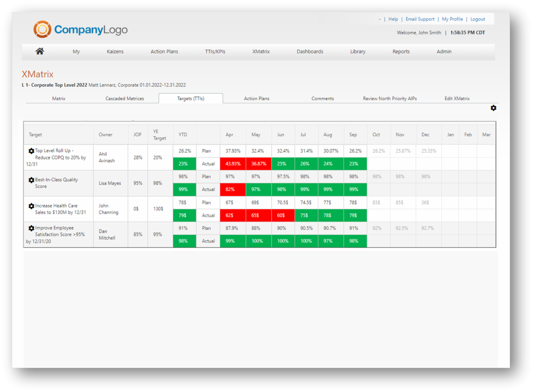Switch to the Edit XMatrix tab

tap(457, 98)
